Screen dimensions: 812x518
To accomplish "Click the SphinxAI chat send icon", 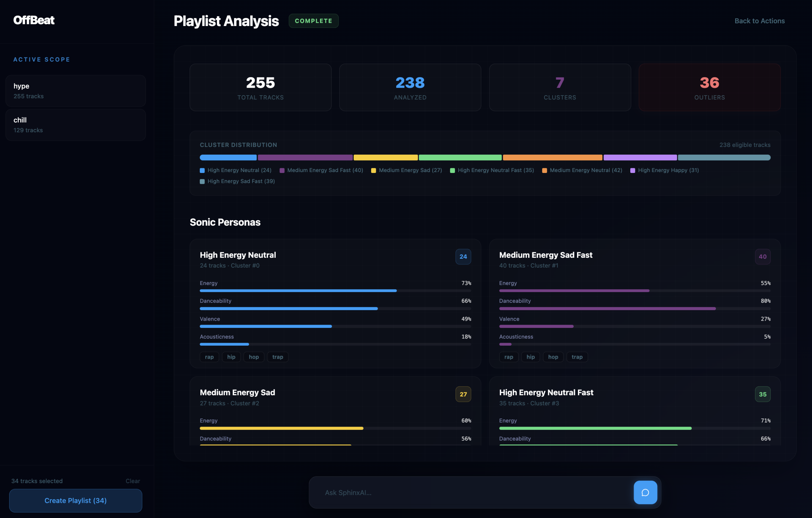I will pos(645,492).
